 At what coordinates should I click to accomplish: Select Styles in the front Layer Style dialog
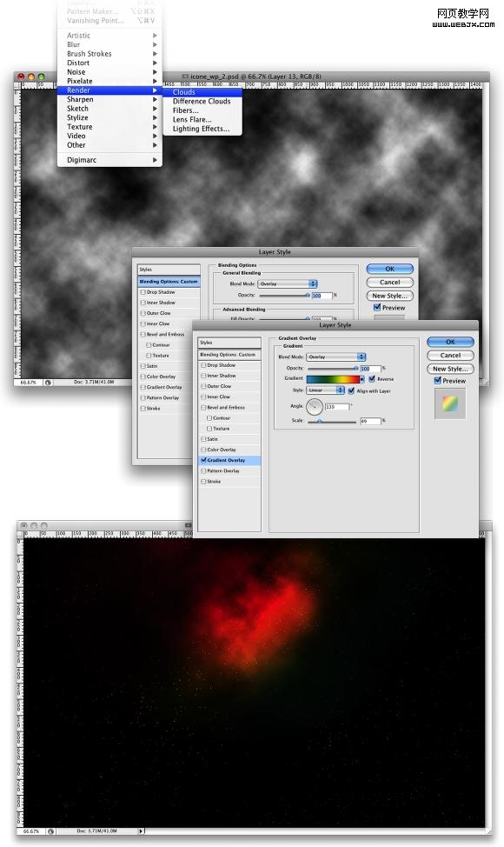(x=229, y=343)
